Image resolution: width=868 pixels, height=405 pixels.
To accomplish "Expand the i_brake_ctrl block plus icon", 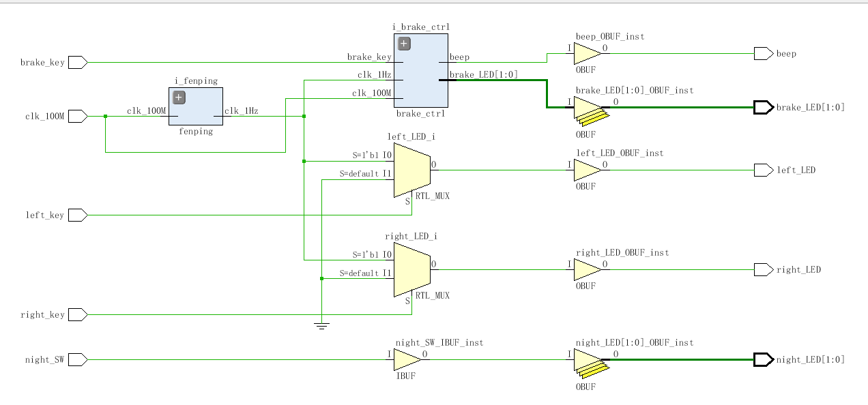I will click(x=404, y=44).
